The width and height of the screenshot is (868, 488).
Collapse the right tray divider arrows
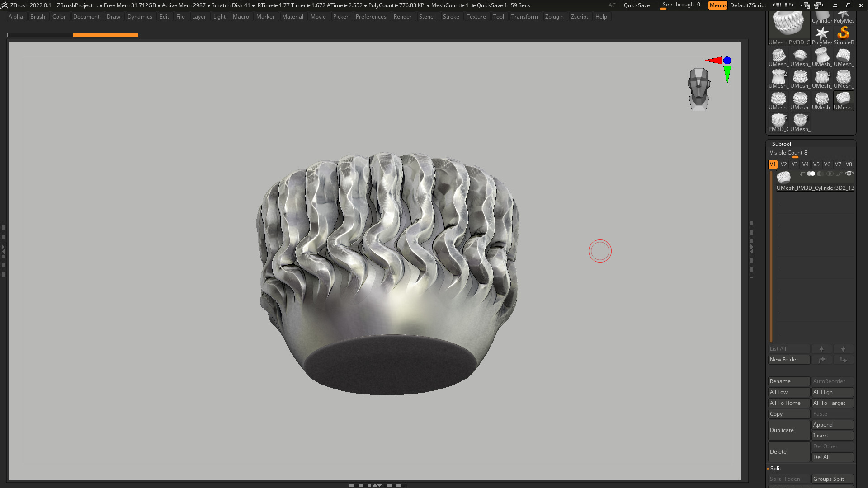[x=752, y=249]
